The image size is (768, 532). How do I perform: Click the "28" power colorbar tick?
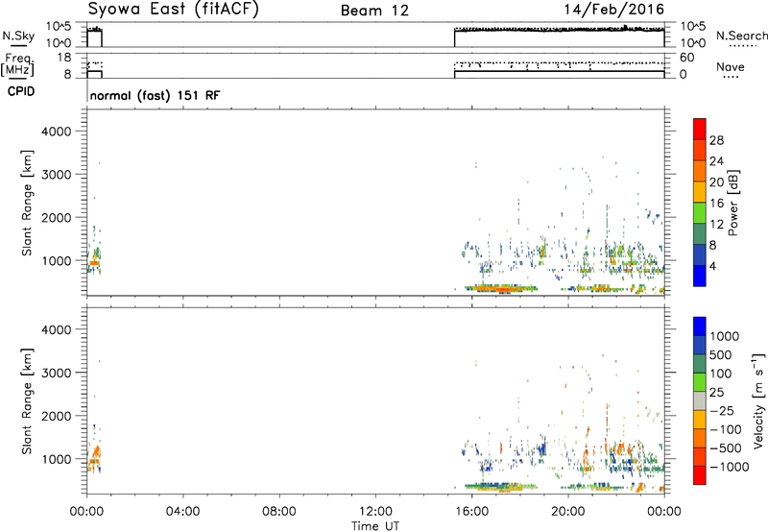pyautogui.click(x=716, y=140)
